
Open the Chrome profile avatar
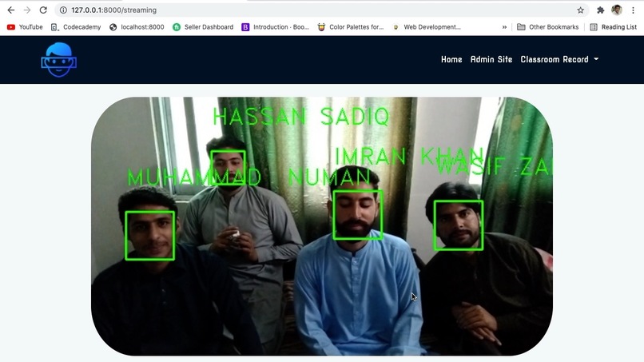pos(617,10)
